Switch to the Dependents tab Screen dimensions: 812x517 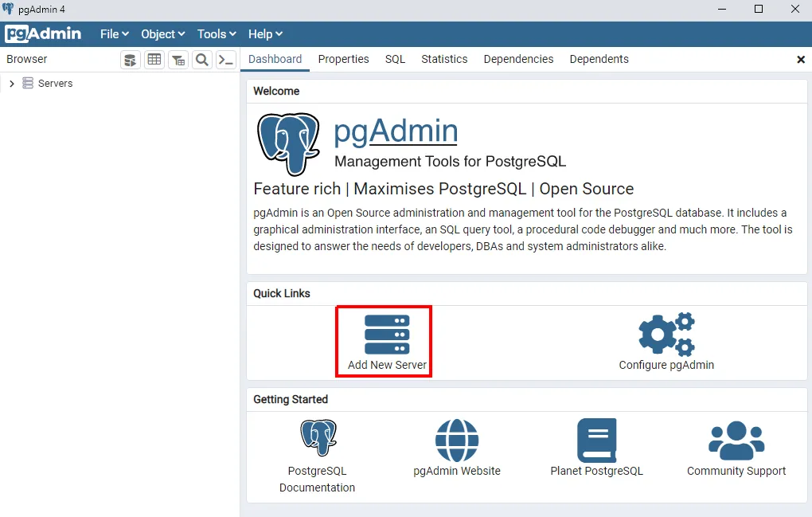pyautogui.click(x=599, y=59)
